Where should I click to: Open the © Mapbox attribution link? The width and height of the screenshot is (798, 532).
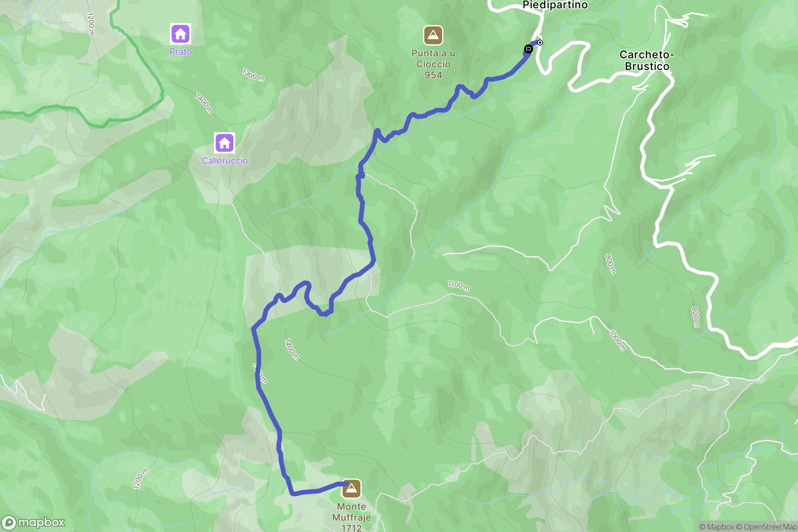[717, 527]
